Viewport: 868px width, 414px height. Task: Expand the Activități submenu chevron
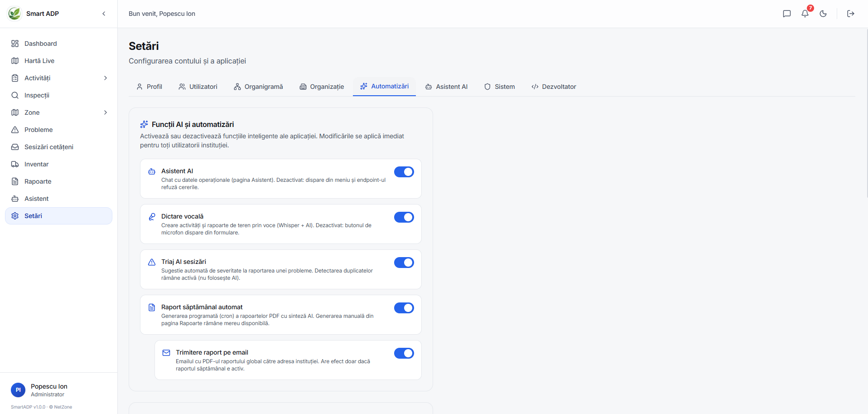pyautogui.click(x=106, y=78)
